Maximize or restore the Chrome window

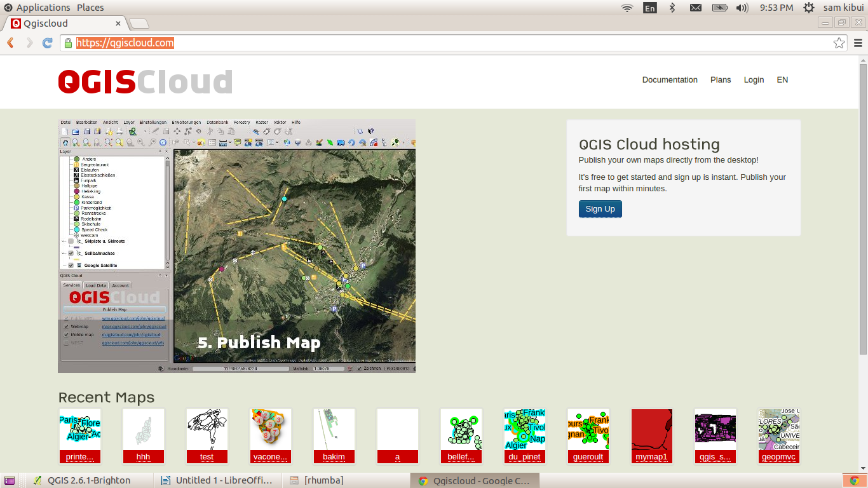(842, 23)
